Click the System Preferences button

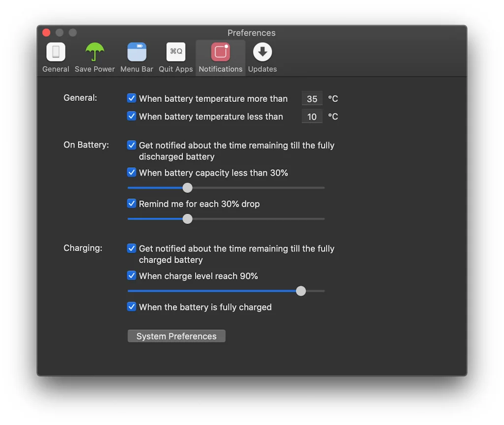point(176,336)
